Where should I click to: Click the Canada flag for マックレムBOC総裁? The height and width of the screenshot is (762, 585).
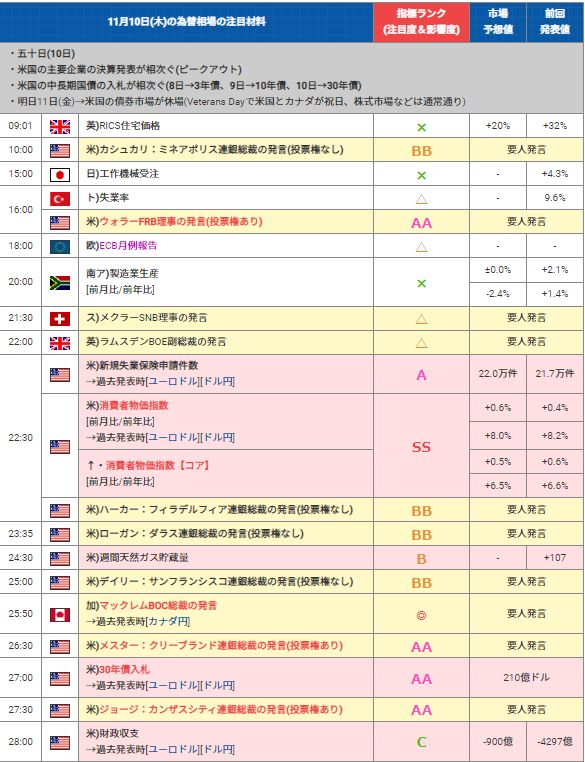(x=60, y=614)
